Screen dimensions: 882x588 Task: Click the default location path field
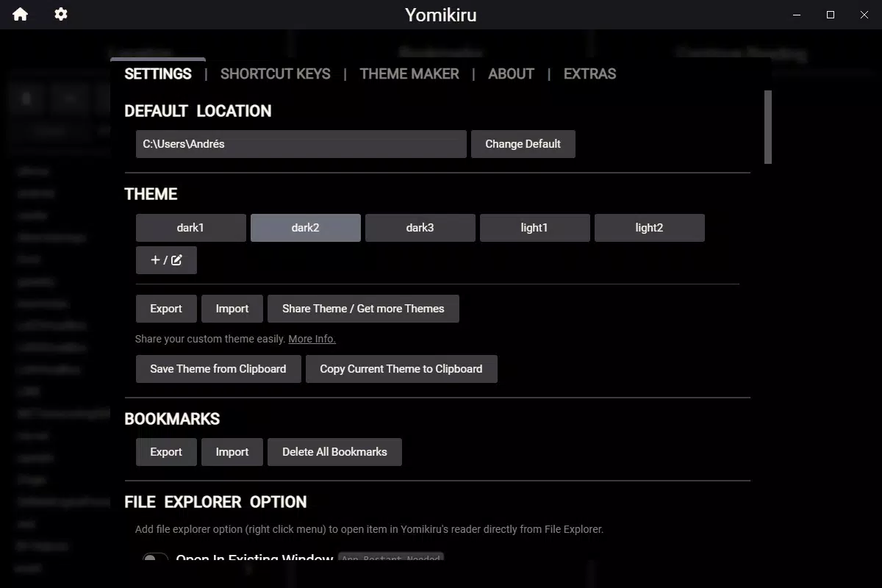coord(301,144)
